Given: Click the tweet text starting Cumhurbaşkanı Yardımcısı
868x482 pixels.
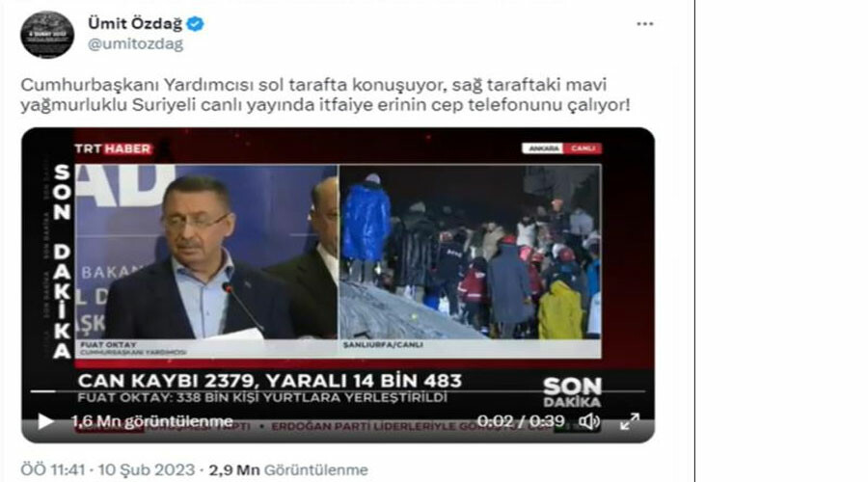Looking at the screenshot, I should tap(326, 94).
